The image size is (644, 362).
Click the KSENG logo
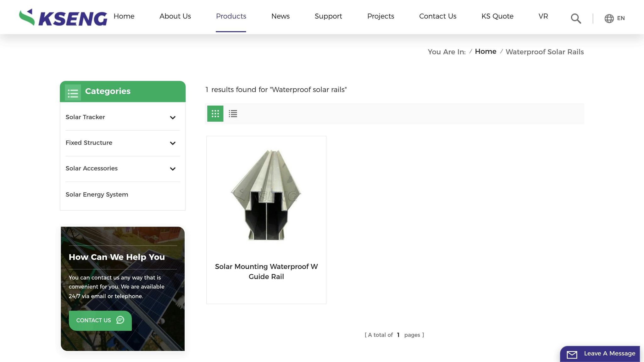pyautogui.click(x=63, y=18)
